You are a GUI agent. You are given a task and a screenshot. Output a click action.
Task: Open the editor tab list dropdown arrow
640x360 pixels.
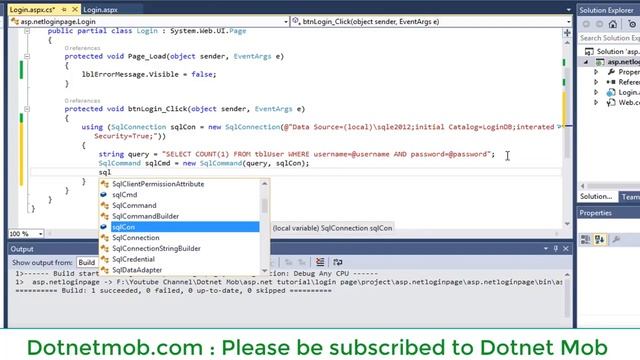(568, 9)
